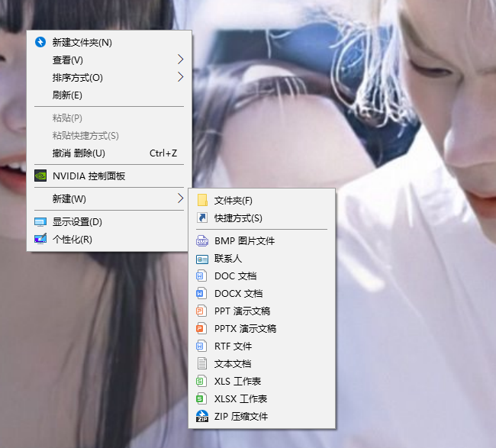Select 新建文件夹(N) at menu top
The width and height of the screenshot is (496, 448).
click(x=82, y=42)
